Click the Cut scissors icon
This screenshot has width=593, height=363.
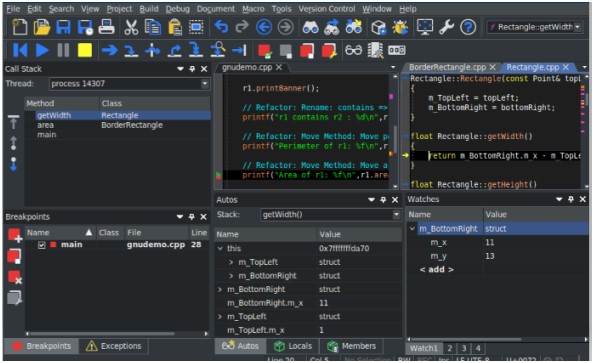(131, 27)
